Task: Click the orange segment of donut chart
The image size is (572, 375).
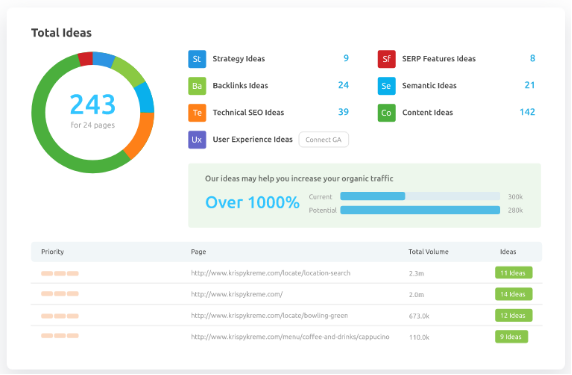Action: tap(142, 134)
